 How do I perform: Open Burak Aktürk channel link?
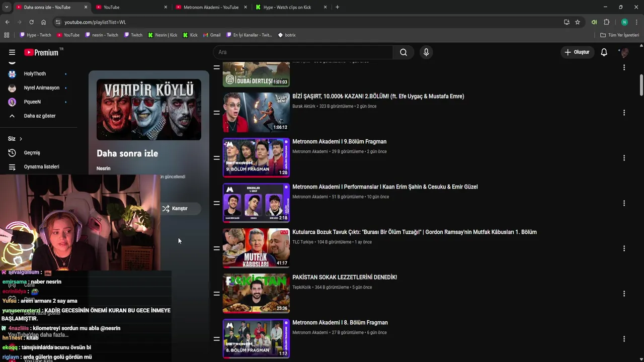(x=304, y=107)
